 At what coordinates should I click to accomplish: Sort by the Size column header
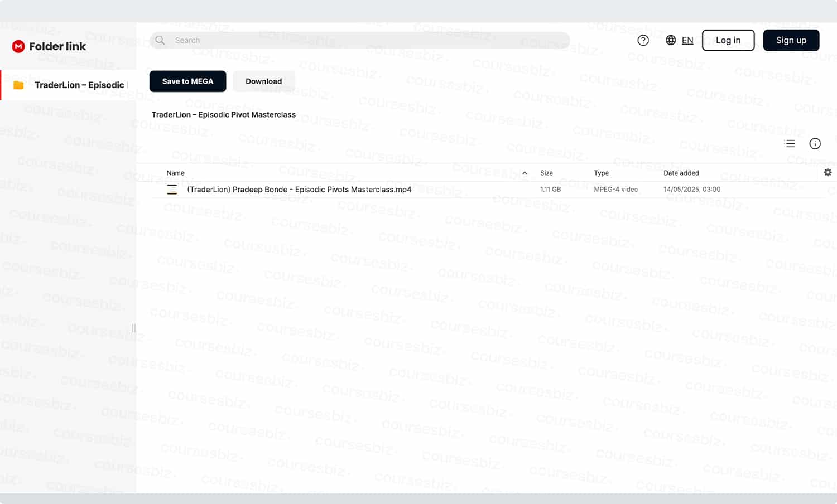[x=546, y=173]
